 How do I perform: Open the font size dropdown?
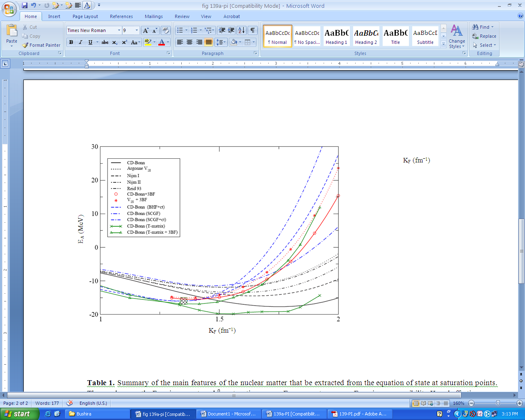click(x=137, y=30)
